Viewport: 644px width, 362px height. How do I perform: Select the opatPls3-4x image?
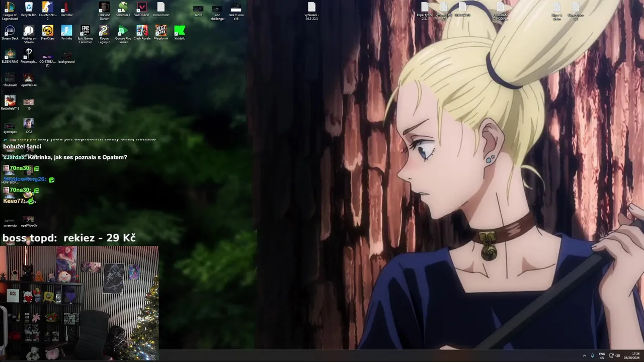29,79
